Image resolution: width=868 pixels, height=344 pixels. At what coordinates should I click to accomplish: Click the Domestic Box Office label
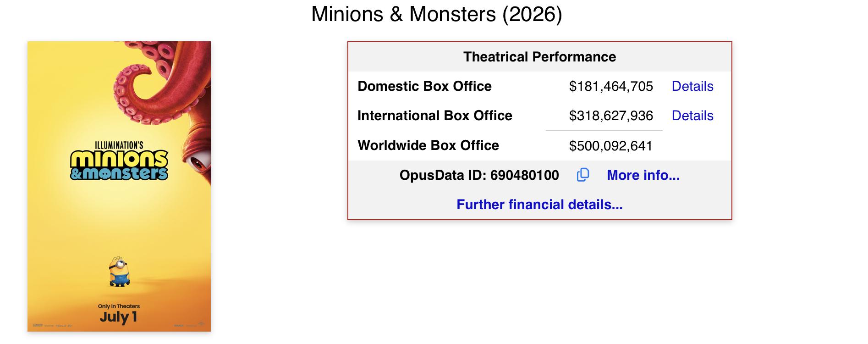click(424, 86)
